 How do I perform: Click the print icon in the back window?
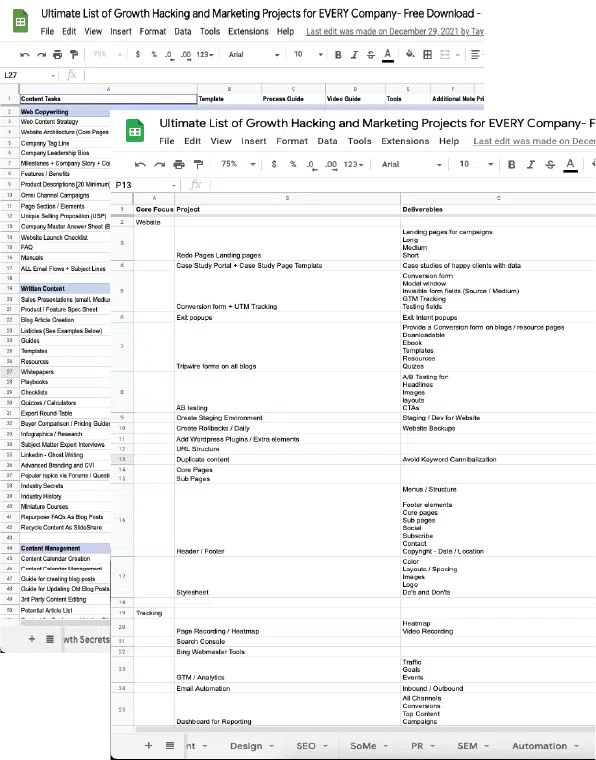58,55
